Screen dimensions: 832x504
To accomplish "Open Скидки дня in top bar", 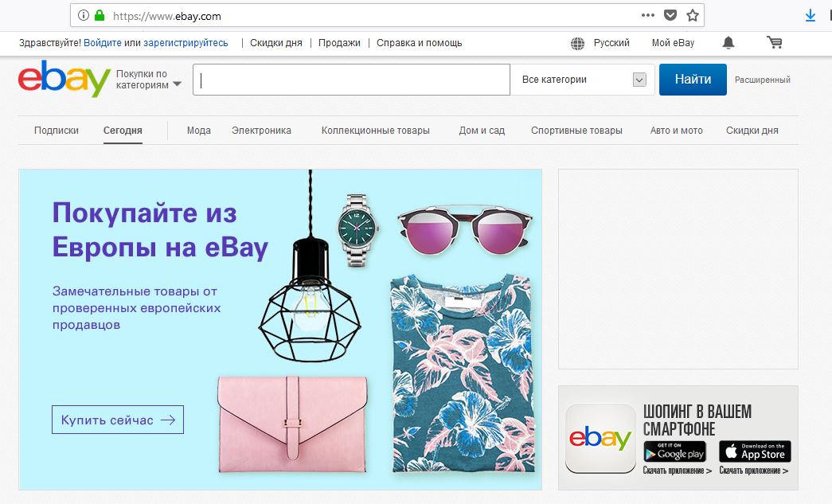I will (x=276, y=43).
